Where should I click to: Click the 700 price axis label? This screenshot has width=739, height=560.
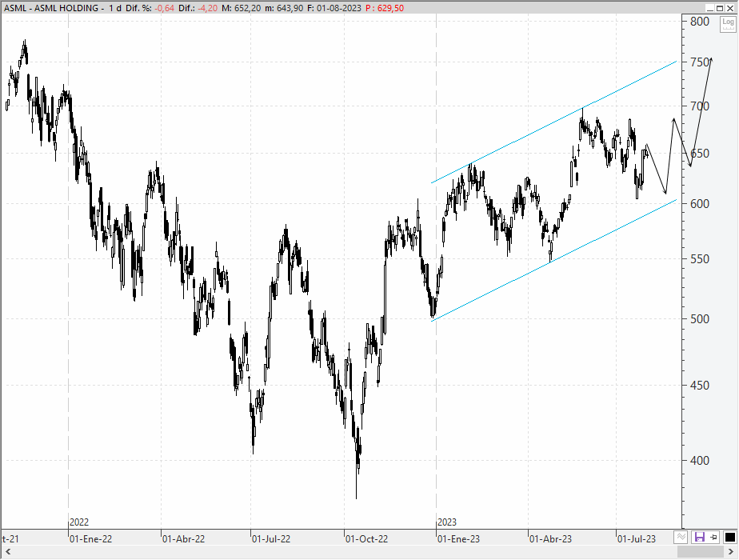click(x=699, y=106)
